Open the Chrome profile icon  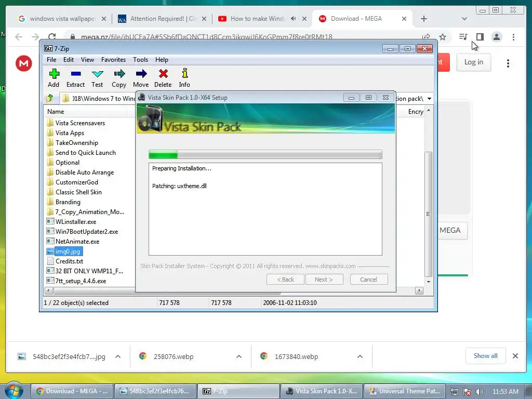coord(497,37)
